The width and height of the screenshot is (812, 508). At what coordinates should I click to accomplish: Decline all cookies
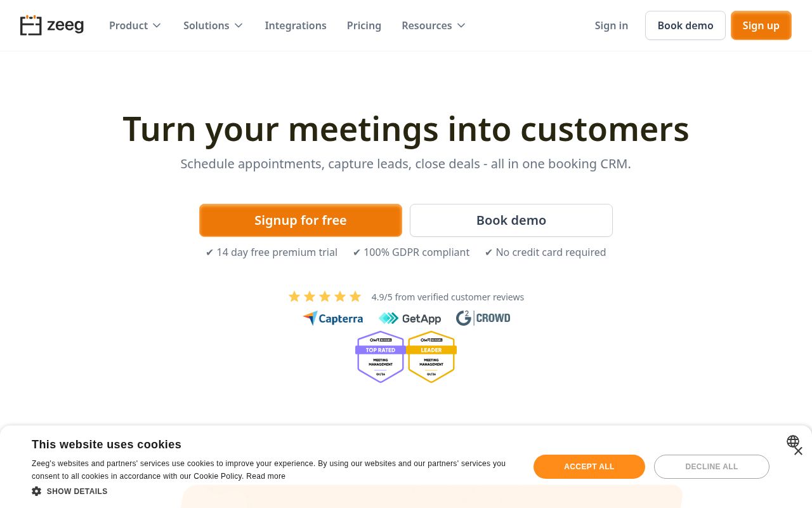(711, 467)
